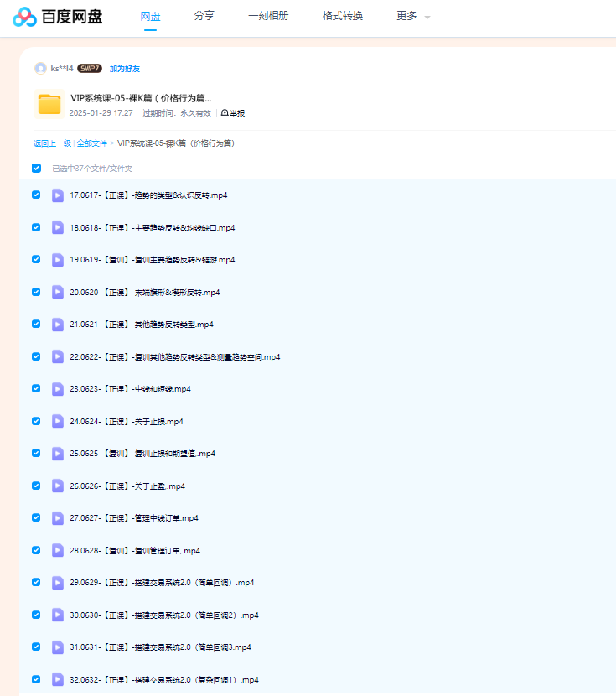The width and height of the screenshot is (616, 696).
Task: Open file 21.0621 其他趋势反转类型.mp4
Action: [x=142, y=325]
